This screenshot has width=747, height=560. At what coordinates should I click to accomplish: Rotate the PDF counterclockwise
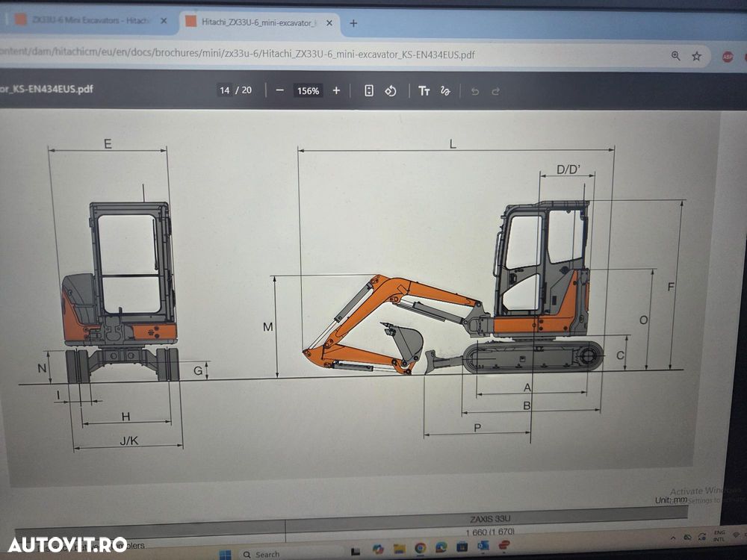391,90
